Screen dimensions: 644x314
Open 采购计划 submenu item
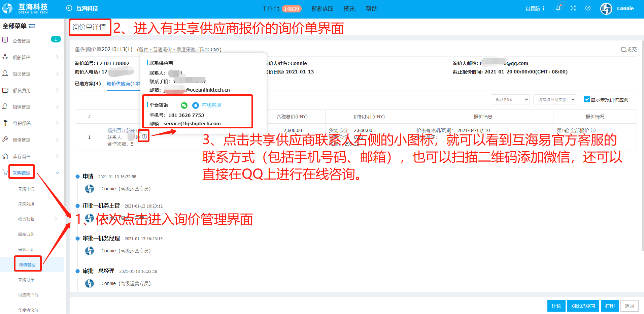[26, 250]
